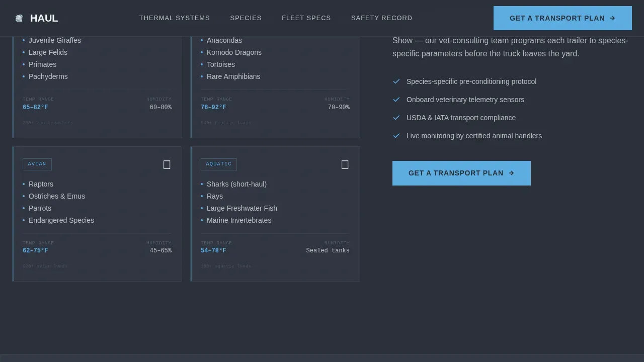Image resolution: width=644 pixels, height=362 pixels.
Task: Click the 60–80% humidity value
Action: pyautogui.click(x=160, y=108)
